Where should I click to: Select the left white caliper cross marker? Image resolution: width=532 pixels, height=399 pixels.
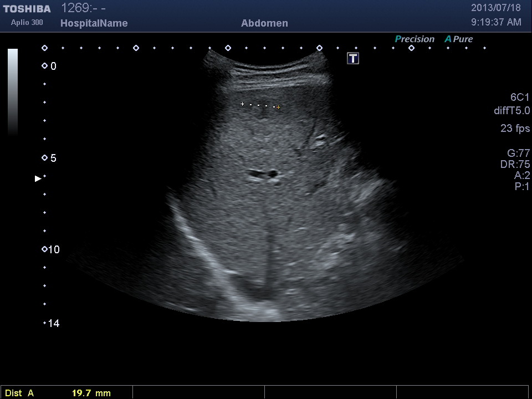tap(242, 104)
